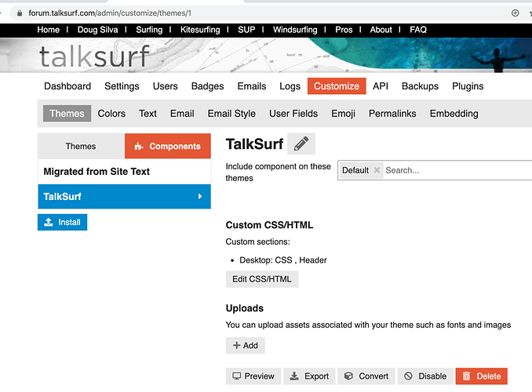Remove the Default theme tag with its X
The image size is (532, 392).
[377, 170]
